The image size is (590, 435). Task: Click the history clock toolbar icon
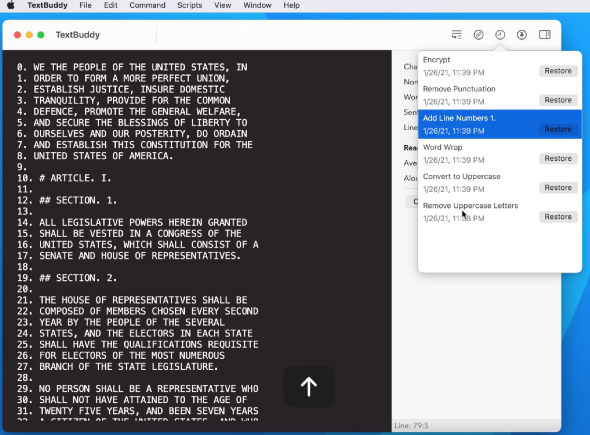(x=500, y=35)
